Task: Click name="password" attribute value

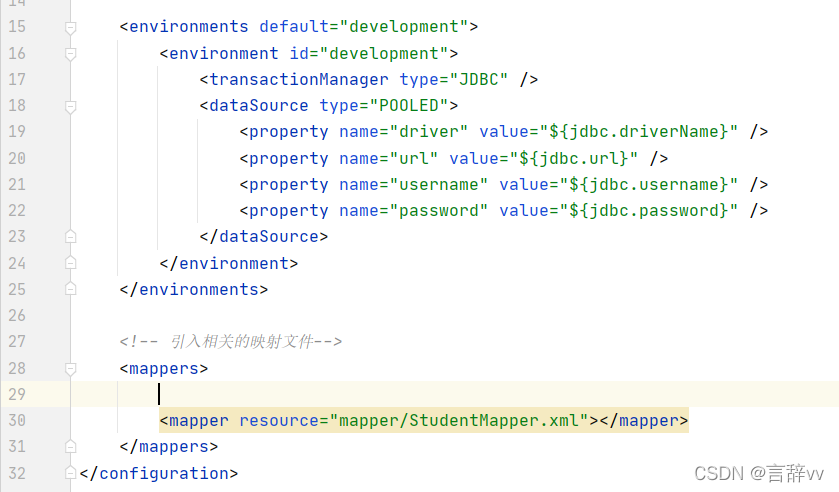Action: coord(439,210)
